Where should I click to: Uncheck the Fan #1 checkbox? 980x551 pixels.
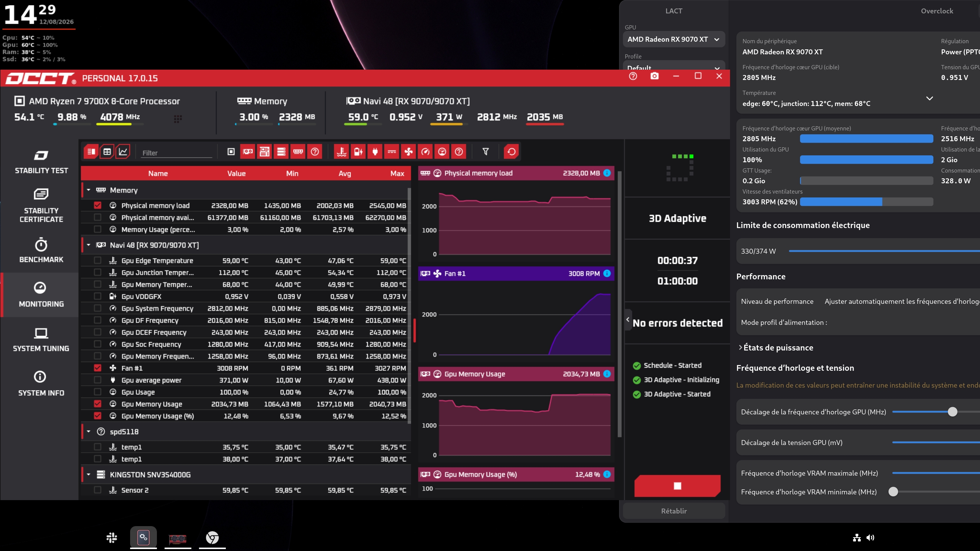click(98, 368)
